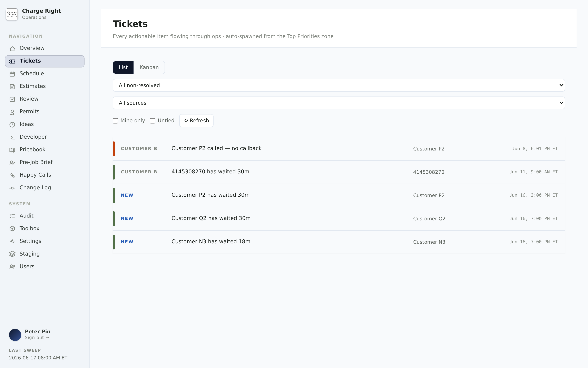Click the Customer Q2 contact cell
The image size is (588, 368).
point(429,219)
